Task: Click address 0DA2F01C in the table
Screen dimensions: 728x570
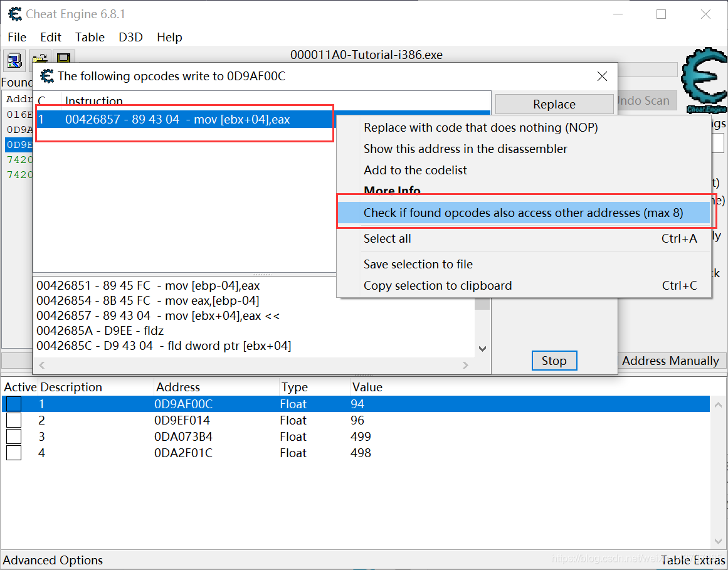Action: point(183,453)
